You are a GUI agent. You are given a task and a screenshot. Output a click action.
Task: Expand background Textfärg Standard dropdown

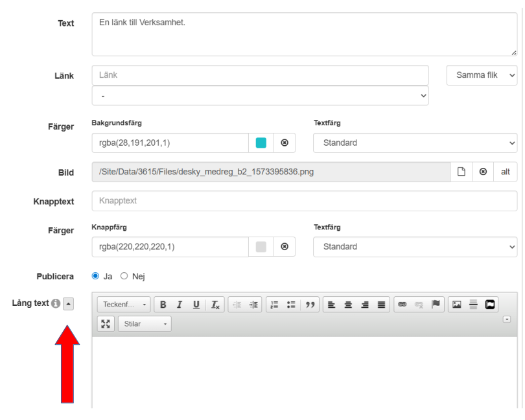[x=415, y=143]
